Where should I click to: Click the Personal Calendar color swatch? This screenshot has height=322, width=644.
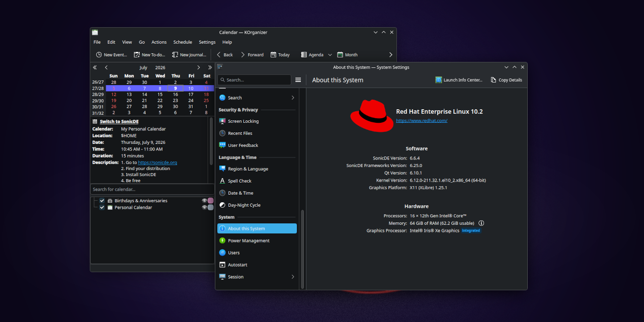coord(211,207)
